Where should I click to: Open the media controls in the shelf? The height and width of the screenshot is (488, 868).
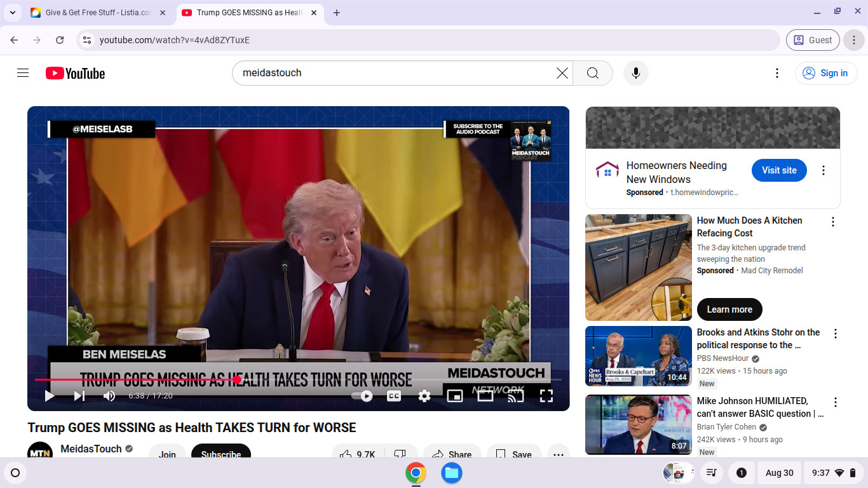click(712, 473)
